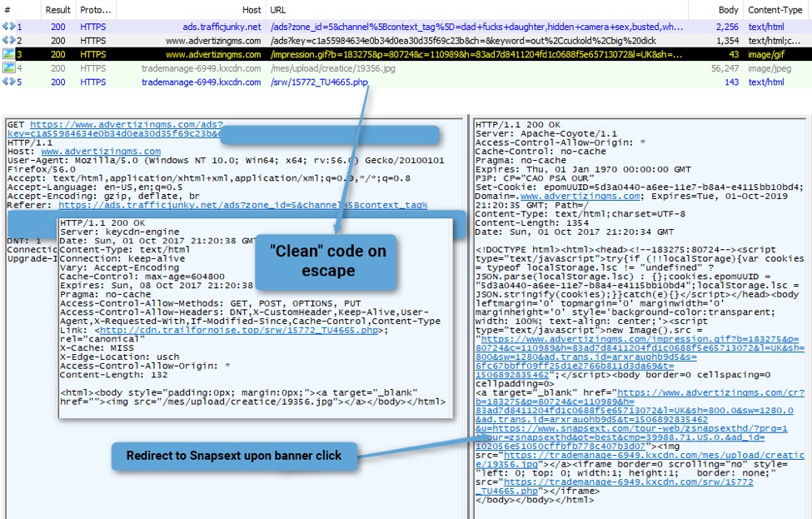Open the Set-Cookie Domain advertizingms.com link
The image size is (812, 519).
click(580, 197)
